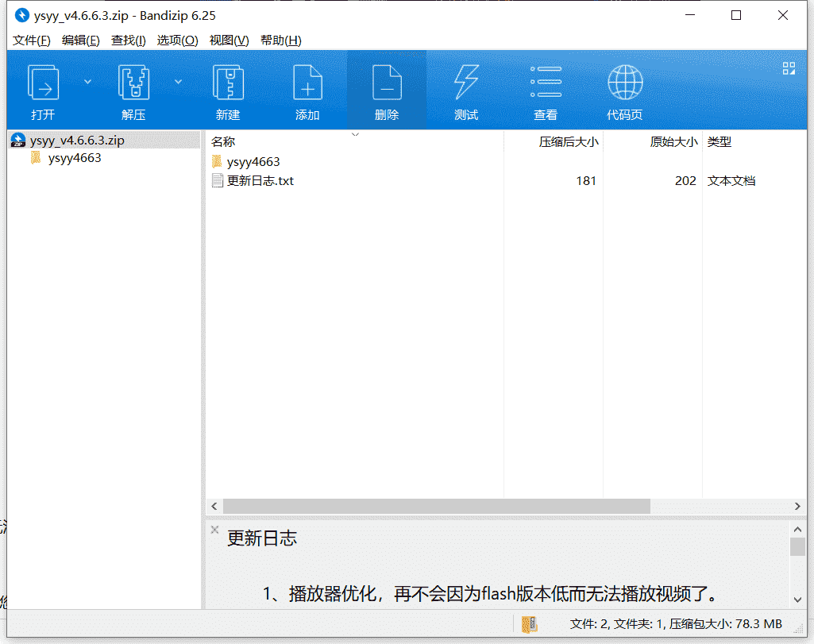This screenshot has height=644, width=814.
Task: Click the preview pane scroll up arrow
Action: [x=797, y=530]
